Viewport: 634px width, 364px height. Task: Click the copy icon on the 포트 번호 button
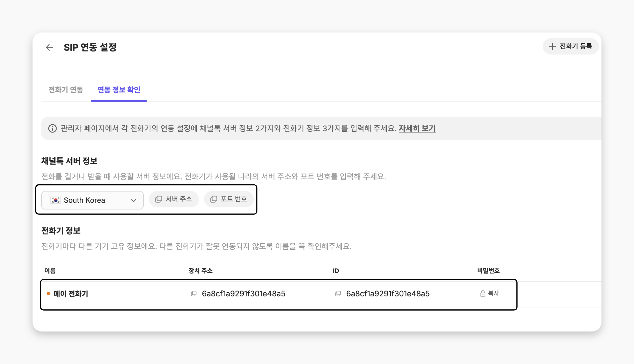pyautogui.click(x=214, y=199)
